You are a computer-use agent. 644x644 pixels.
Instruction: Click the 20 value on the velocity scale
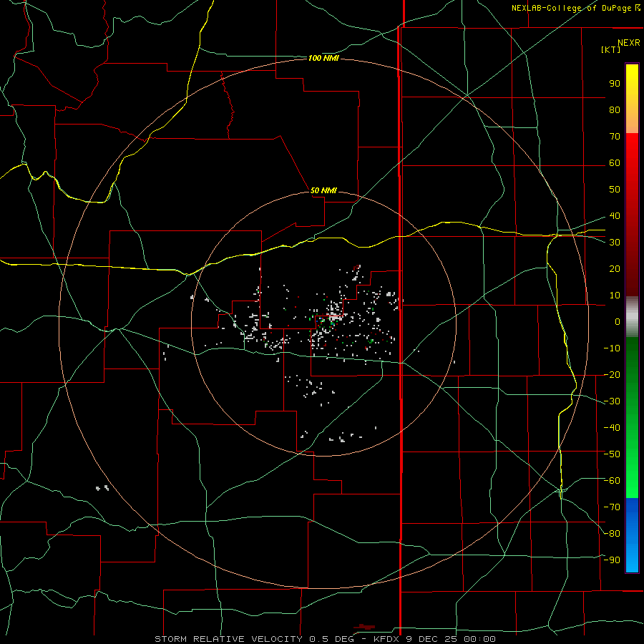[x=615, y=269]
